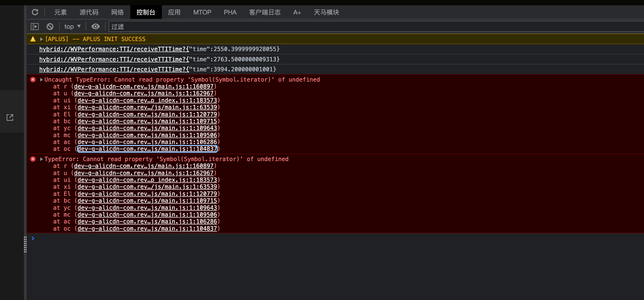This screenshot has height=300, width=644.
Task: Click the run command panel icon
Action: click(34, 26)
